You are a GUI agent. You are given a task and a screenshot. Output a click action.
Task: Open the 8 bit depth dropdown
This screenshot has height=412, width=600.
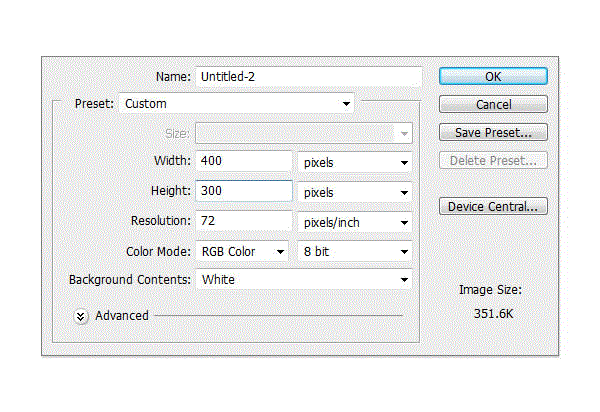tap(355, 252)
